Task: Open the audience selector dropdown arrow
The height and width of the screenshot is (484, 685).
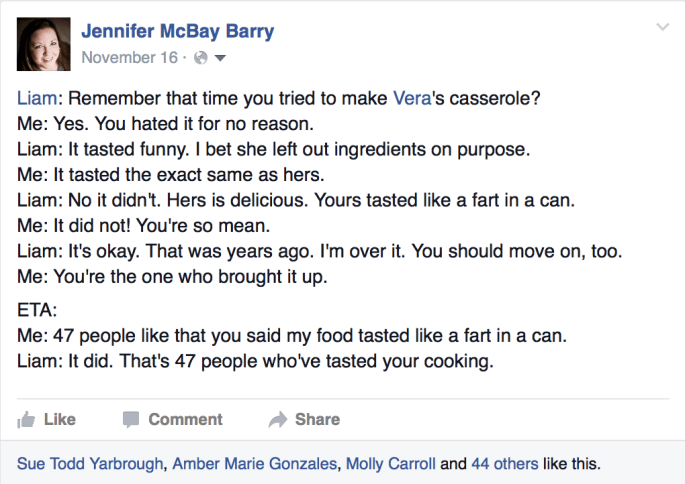Action: point(220,58)
